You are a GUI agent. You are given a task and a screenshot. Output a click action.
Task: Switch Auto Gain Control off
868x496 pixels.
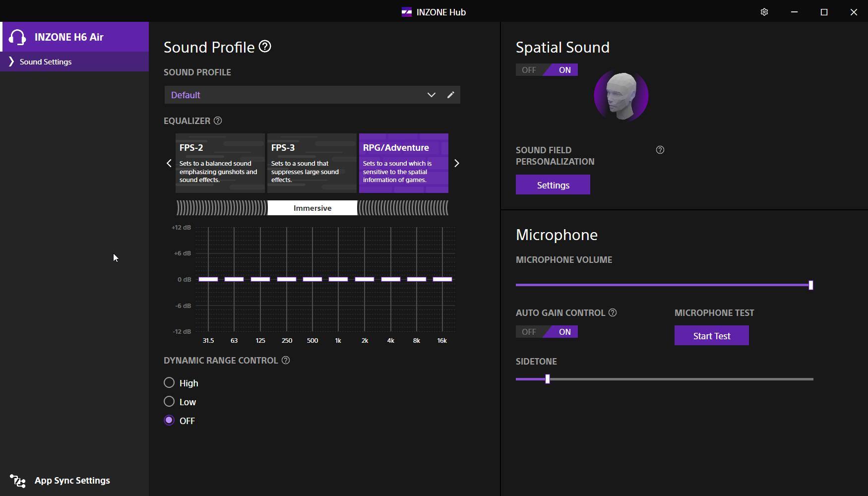(x=529, y=332)
